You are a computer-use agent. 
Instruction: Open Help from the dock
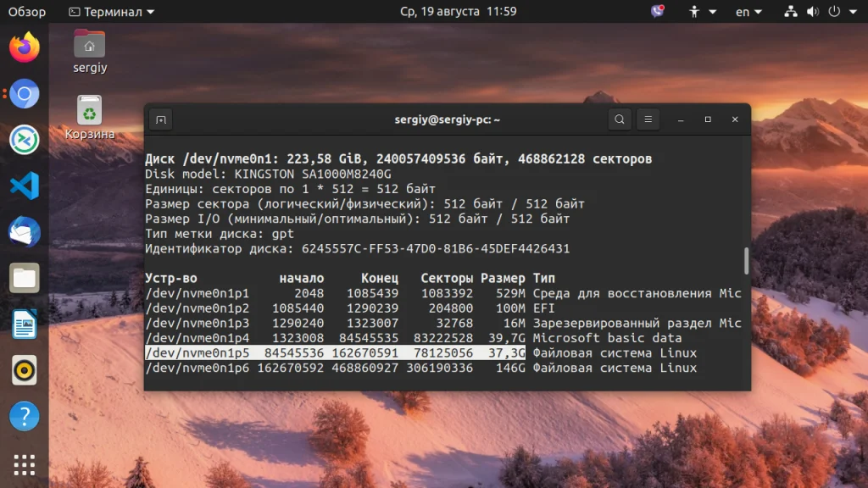click(x=25, y=416)
